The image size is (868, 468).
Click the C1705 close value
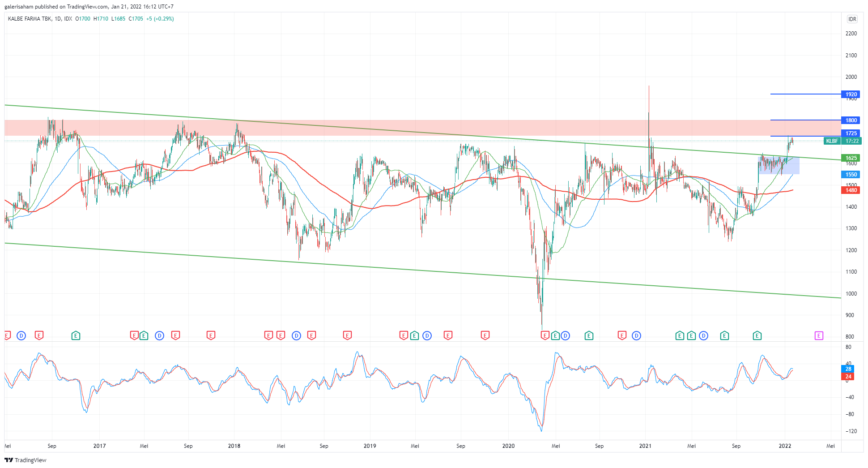[136, 19]
